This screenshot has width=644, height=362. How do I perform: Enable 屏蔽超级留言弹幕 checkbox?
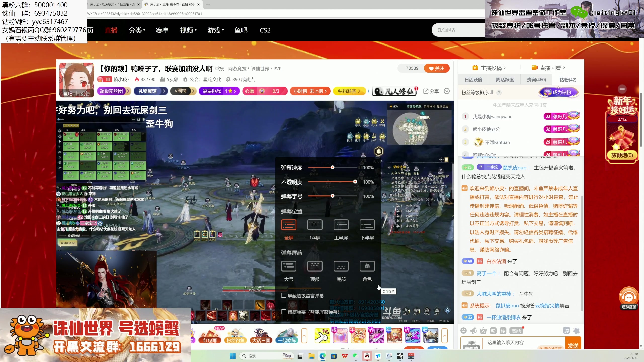284,295
